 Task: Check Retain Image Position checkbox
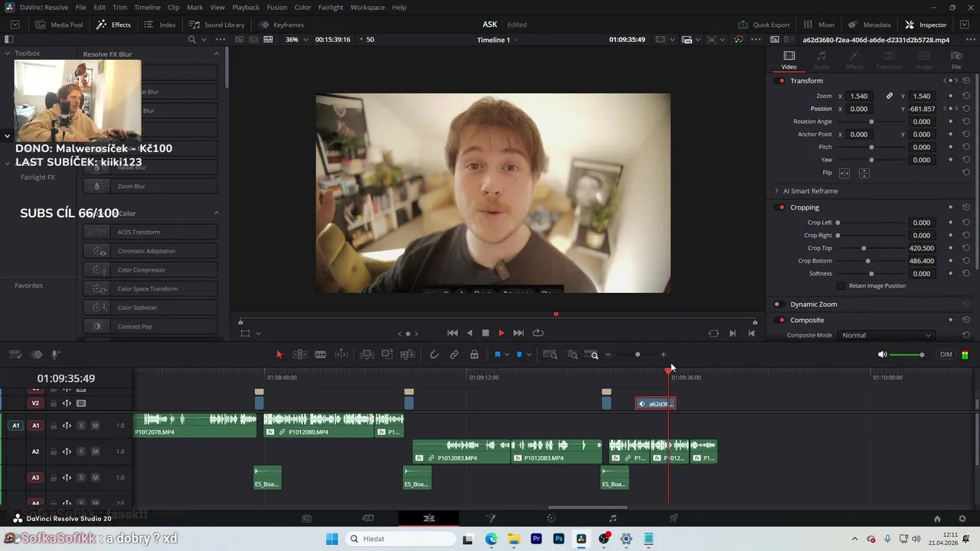coord(841,285)
